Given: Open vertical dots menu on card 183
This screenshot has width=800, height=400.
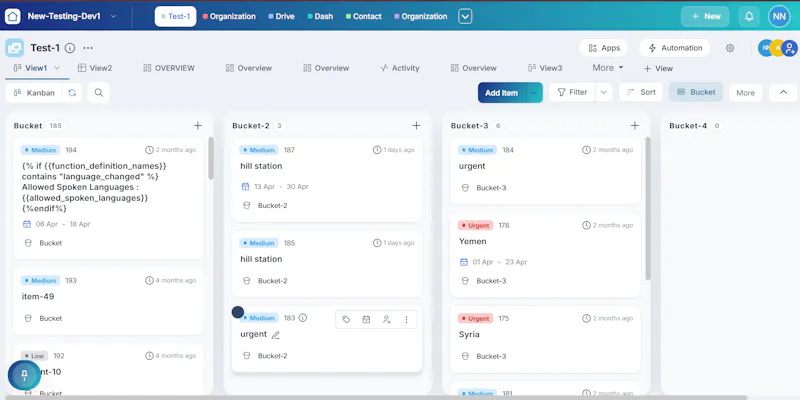Looking at the screenshot, I should click(406, 319).
